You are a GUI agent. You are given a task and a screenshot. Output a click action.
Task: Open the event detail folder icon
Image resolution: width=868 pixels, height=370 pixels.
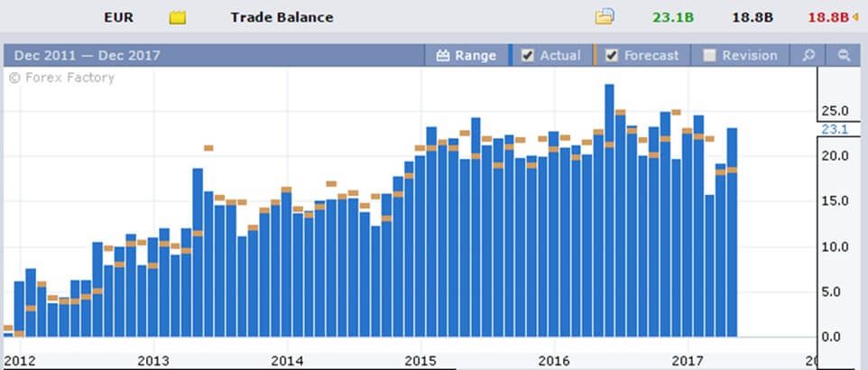604,17
